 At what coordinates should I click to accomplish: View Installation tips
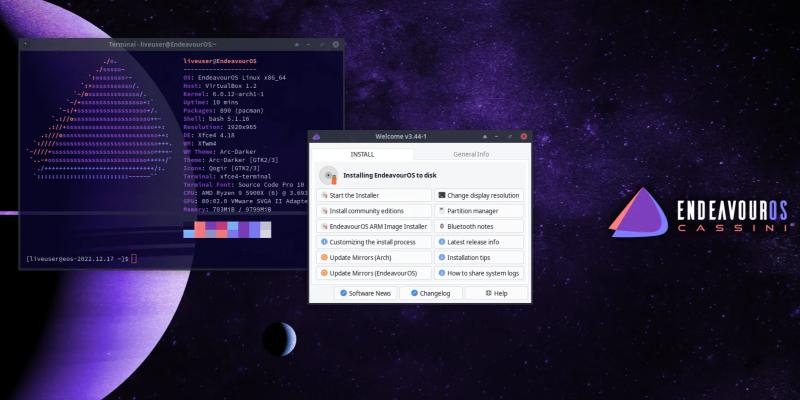coord(480,257)
